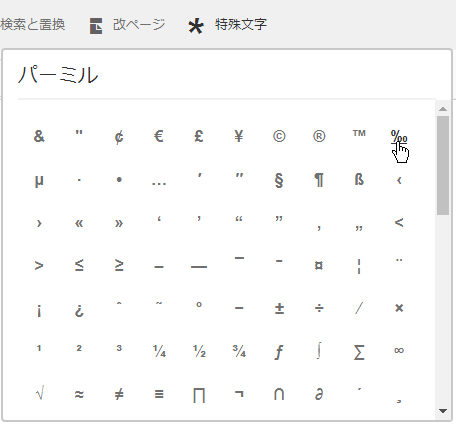Insert the identical to ≡ symbol
The width and height of the screenshot is (456, 424).
pyautogui.click(x=159, y=395)
